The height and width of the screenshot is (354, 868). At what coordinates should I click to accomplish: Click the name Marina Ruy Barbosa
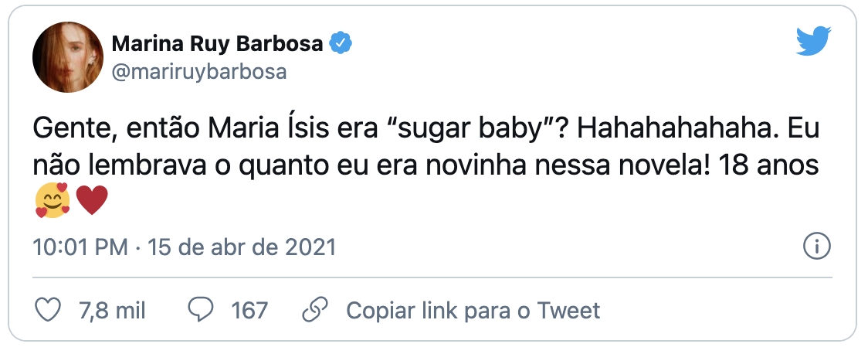218,44
